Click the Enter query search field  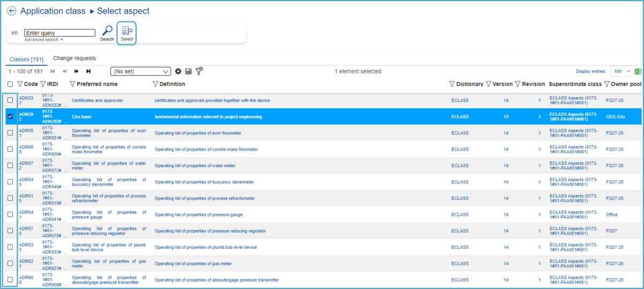pos(60,33)
